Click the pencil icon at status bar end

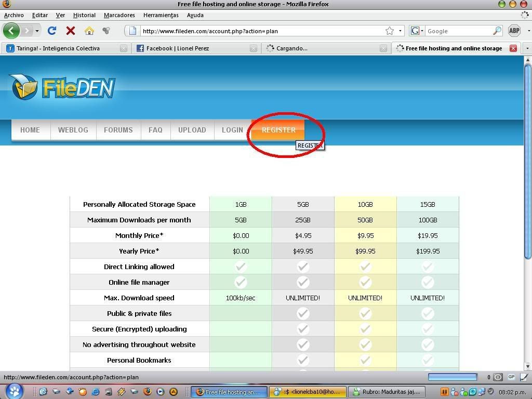coord(524,377)
